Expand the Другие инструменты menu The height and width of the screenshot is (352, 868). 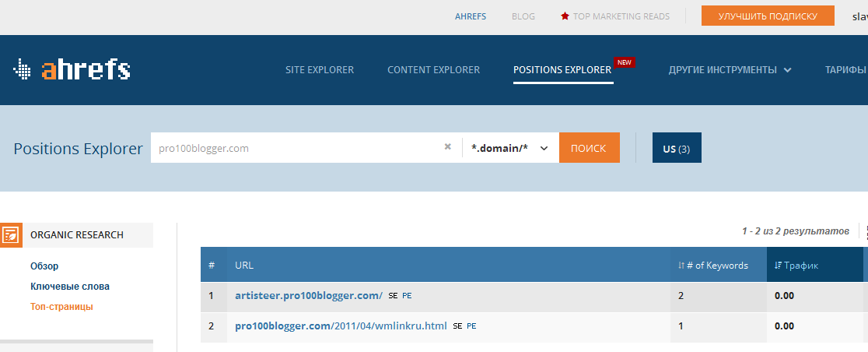730,70
